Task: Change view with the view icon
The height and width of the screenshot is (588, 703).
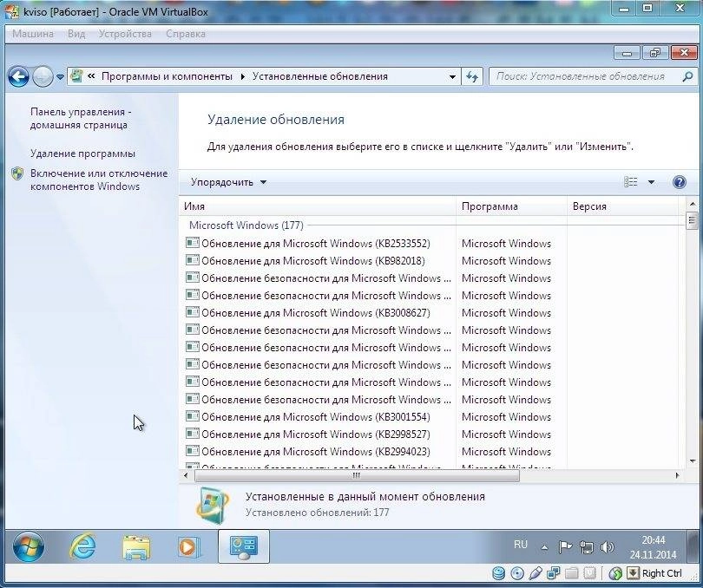Action: point(630,182)
